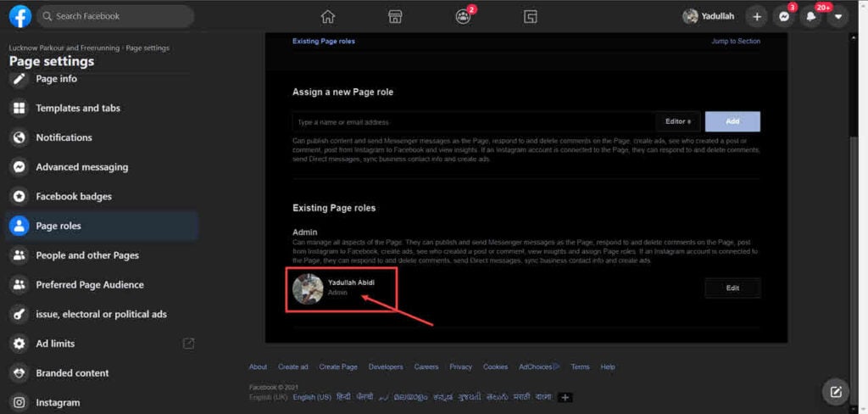Open the Gaming icon in top bar
868x414 pixels.
point(531,17)
